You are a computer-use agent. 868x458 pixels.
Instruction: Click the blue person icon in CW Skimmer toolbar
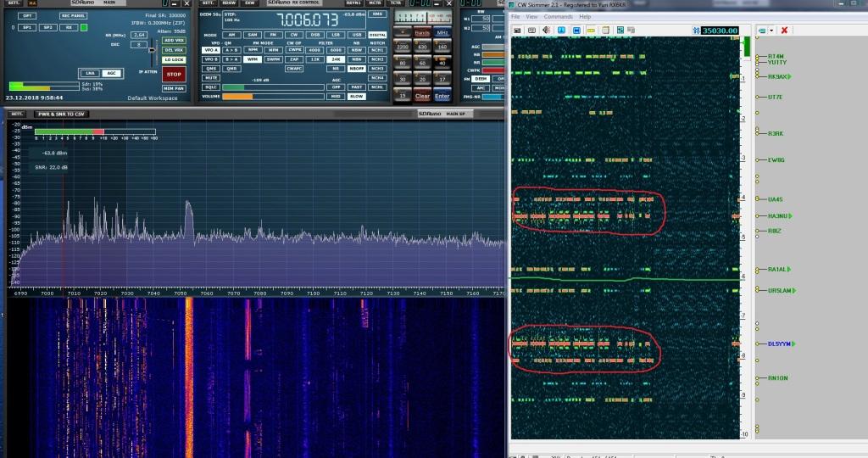(561, 31)
